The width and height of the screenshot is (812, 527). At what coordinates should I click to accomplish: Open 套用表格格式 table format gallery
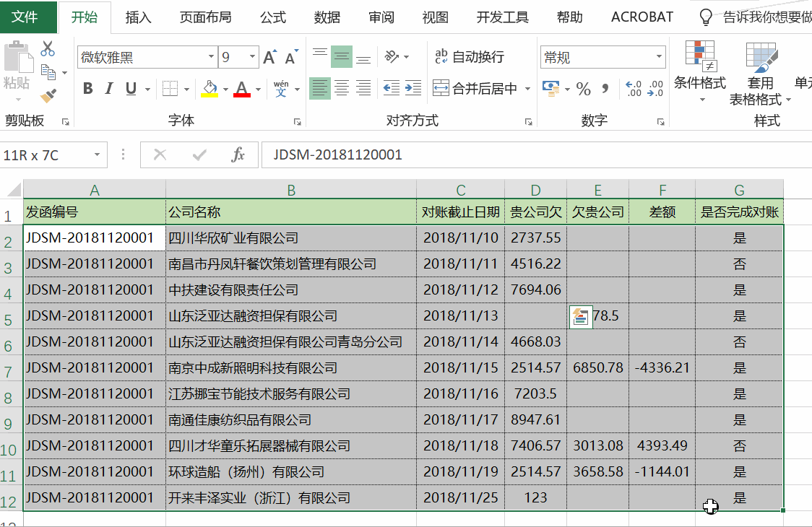click(760, 73)
